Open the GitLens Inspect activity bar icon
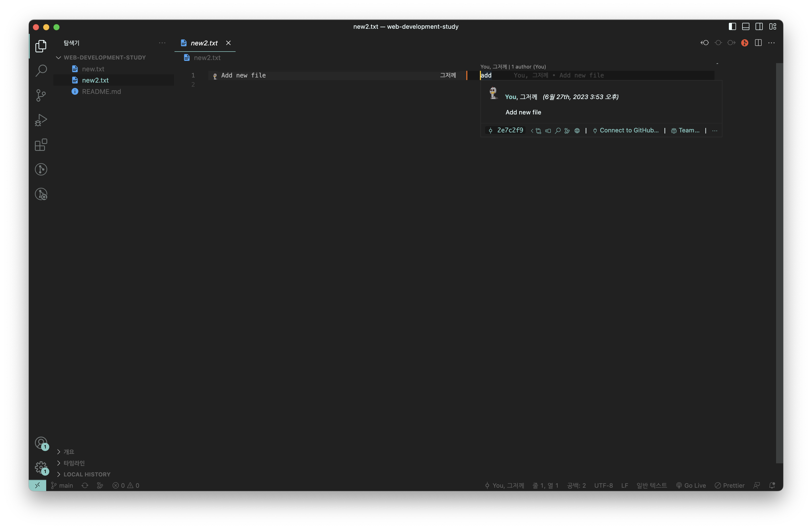812x529 pixels. (41, 194)
